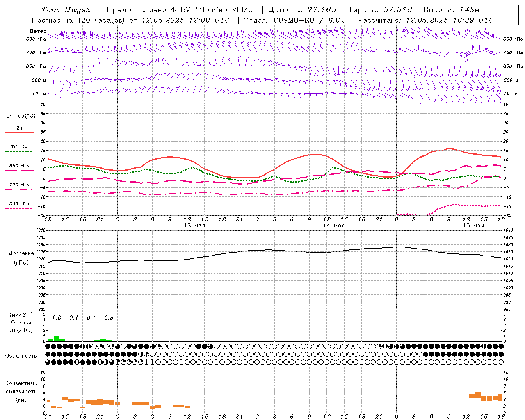Image resolution: width=525 pixels, height=420 pixels.
Task: Click the '14 мая' date marker
Action: (334, 226)
